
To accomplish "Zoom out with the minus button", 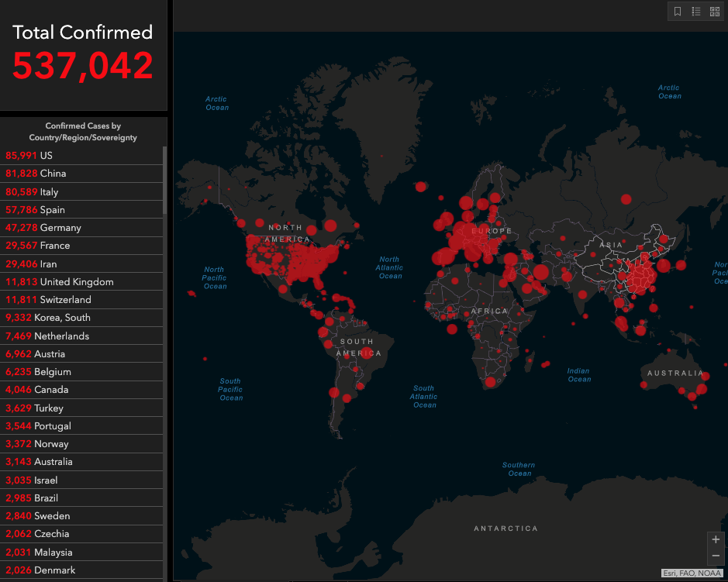I will pyautogui.click(x=716, y=556).
